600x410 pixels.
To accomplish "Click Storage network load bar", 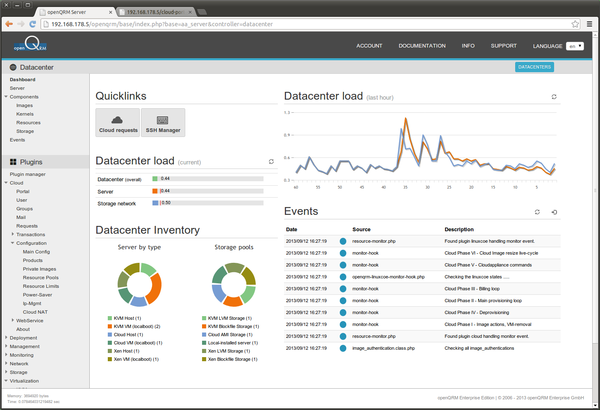I will click(212, 203).
